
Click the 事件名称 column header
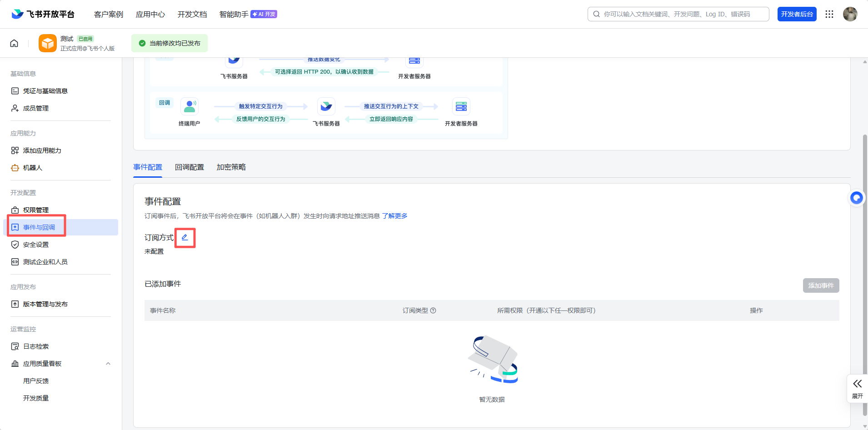(163, 310)
